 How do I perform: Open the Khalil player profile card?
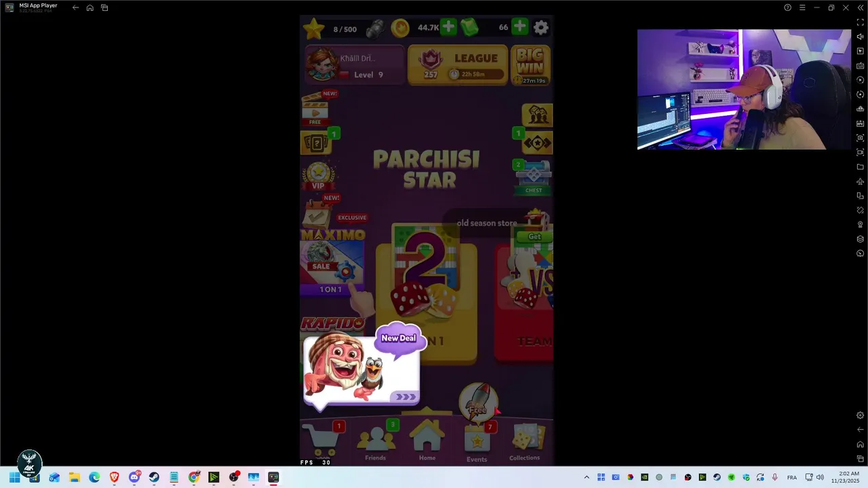click(x=355, y=65)
